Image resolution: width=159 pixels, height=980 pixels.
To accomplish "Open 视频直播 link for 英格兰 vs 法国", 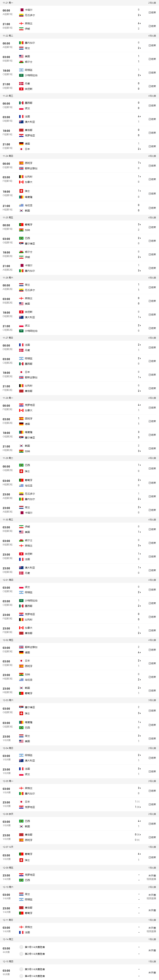I will (x=151, y=931).
